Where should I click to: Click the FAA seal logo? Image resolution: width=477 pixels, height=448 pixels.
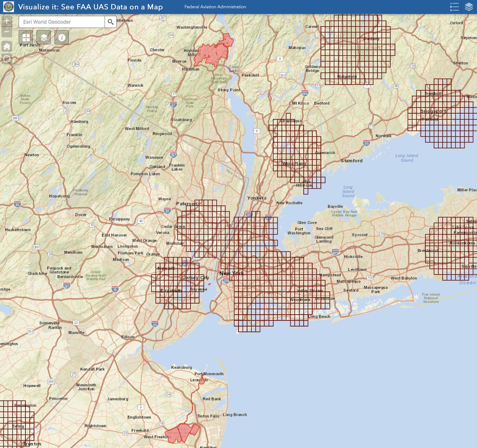point(9,7)
